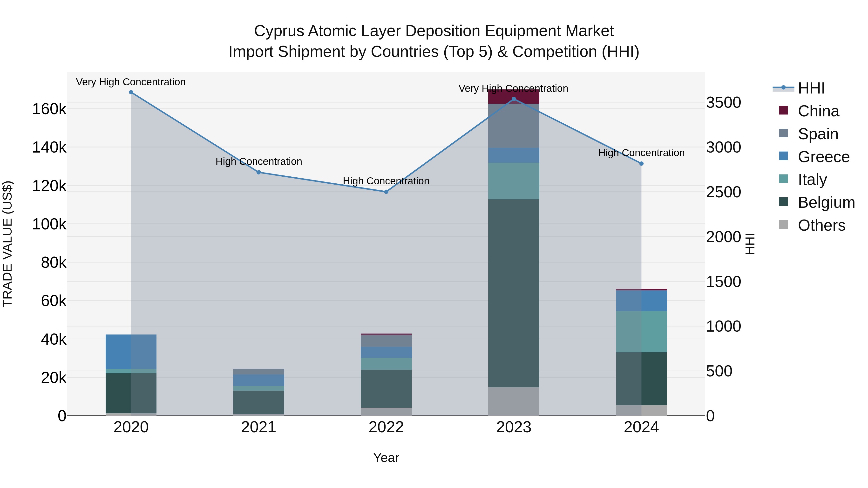
Task: Click the Belgium segment of the 2023 bar
Action: coord(514,293)
